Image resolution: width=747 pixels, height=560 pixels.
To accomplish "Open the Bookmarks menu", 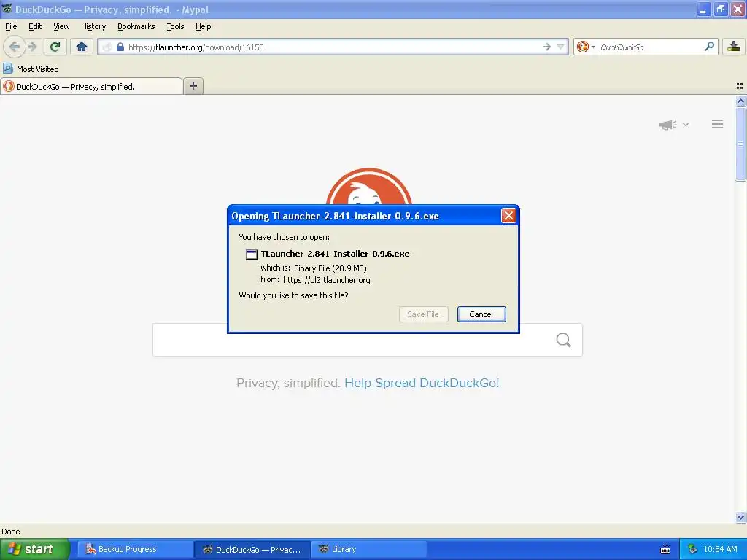I will (136, 26).
